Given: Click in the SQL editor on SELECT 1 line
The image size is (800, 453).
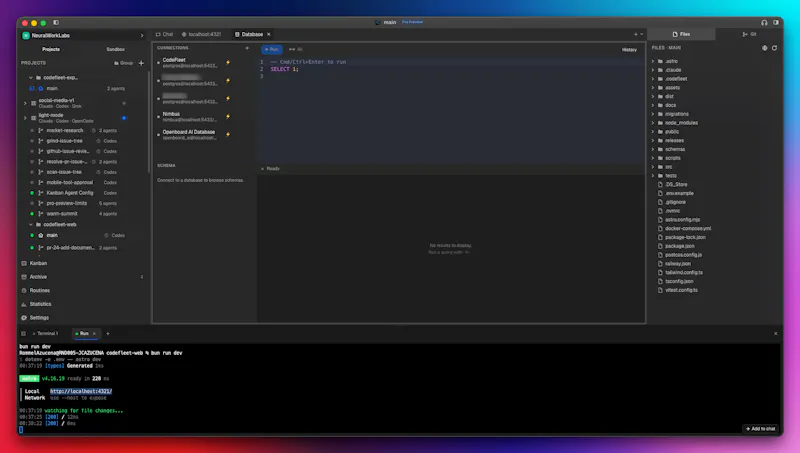Looking at the screenshot, I should (285, 69).
